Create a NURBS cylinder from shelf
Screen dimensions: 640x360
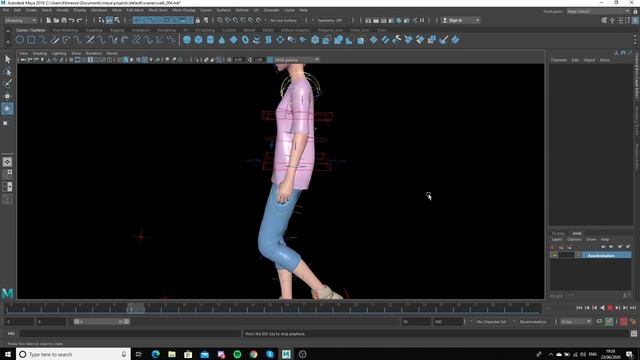pos(210,40)
